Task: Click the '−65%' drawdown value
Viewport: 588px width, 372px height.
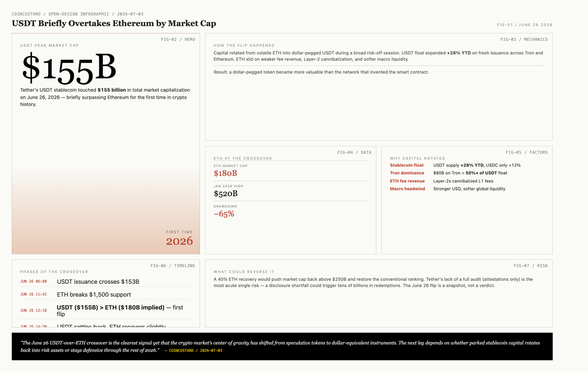Action: click(x=224, y=214)
